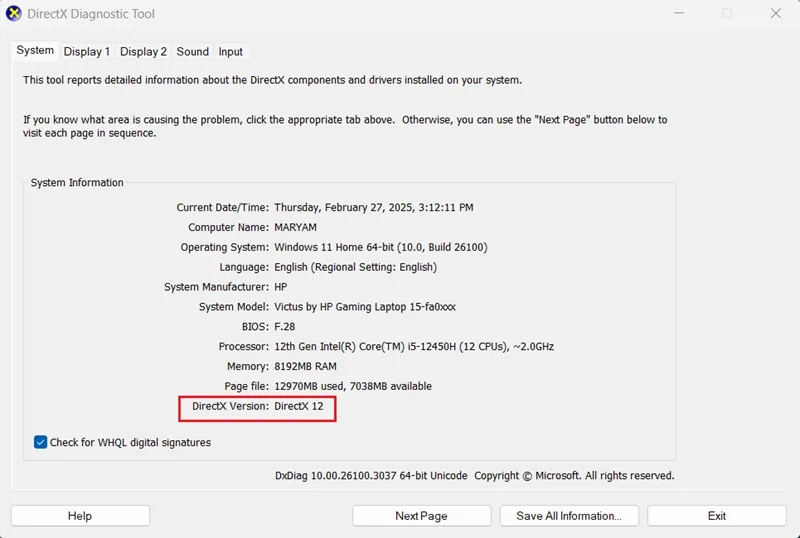Viewport: 800px width, 538px height.
Task: Click the DirectX 12 version value
Action: pyautogui.click(x=299, y=406)
